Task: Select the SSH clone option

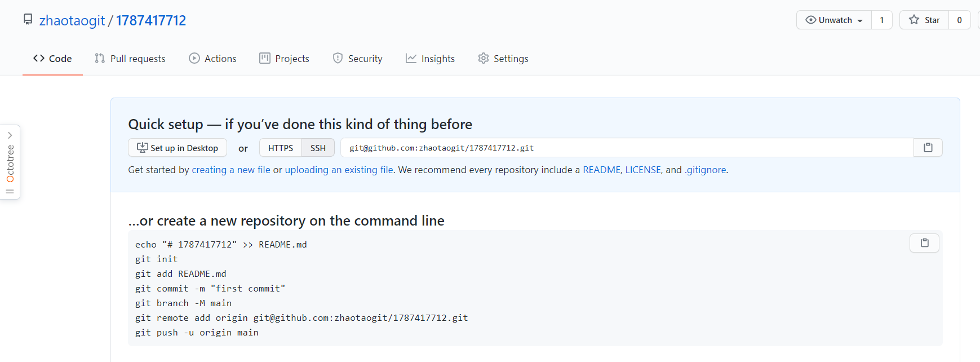Action: coord(318,148)
